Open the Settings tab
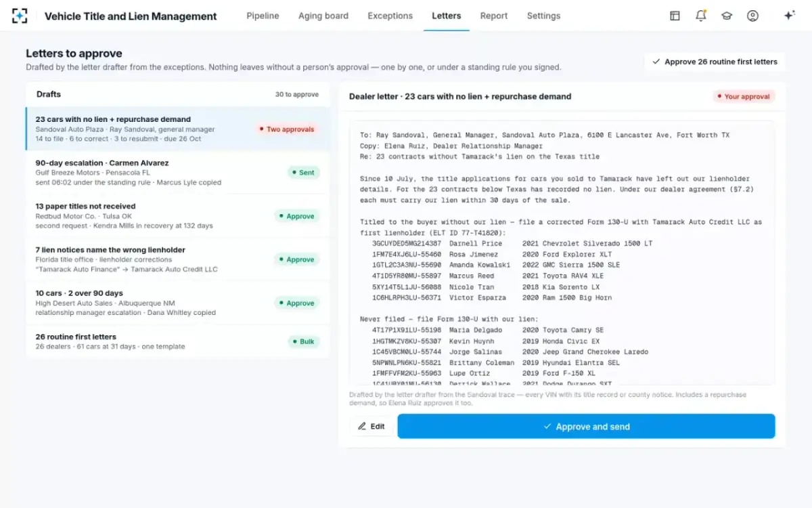Viewport: 812px width, 508px height. (x=543, y=16)
